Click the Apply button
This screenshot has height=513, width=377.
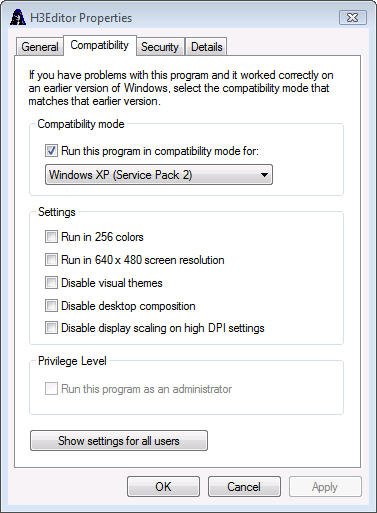click(325, 487)
